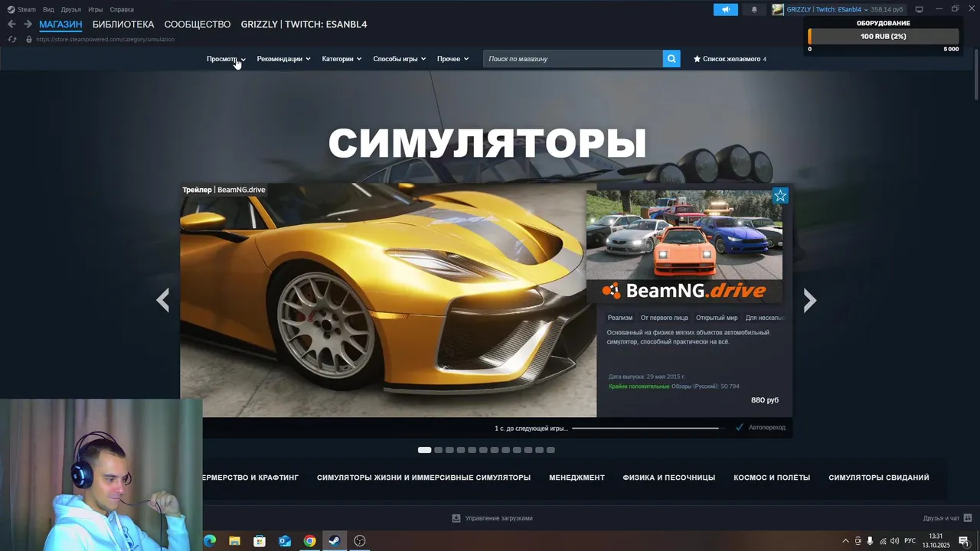980x551 pixels.
Task: Add BeamNG.drive to wishlist via star badge
Action: [780, 196]
